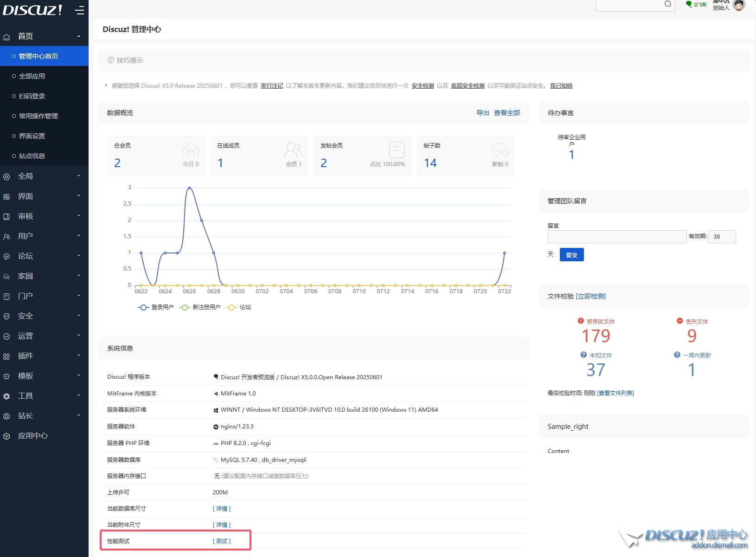The height and width of the screenshot is (557, 756).
Task: Click the 立即检测 file check link
Action: (x=591, y=296)
